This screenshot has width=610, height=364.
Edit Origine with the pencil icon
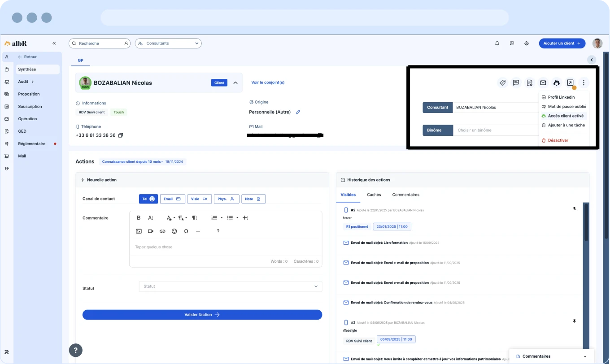tap(298, 112)
